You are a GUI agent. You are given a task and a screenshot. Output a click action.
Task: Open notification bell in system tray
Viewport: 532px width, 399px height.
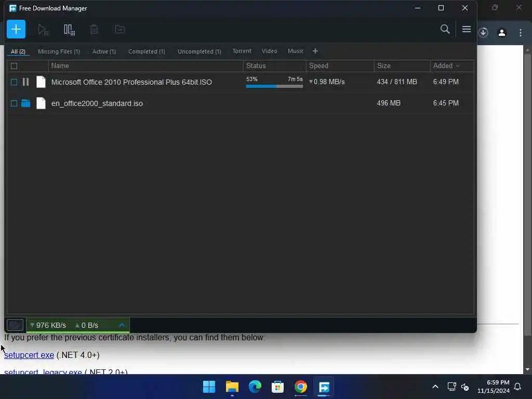pyautogui.click(x=517, y=387)
